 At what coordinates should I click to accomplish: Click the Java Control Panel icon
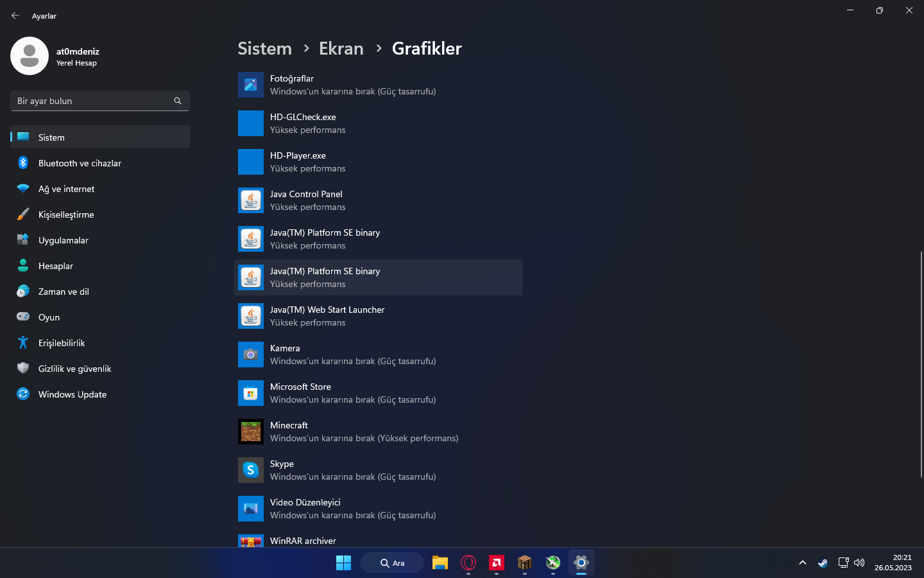coord(251,200)
